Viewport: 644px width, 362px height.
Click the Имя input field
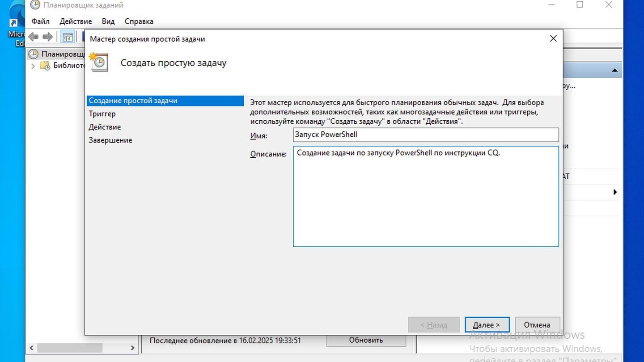426,135
